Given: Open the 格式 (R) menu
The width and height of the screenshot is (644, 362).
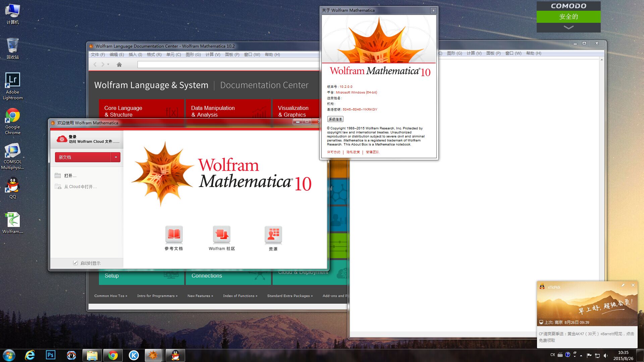Looking at the screenshot, I should (x=154, y=55).
